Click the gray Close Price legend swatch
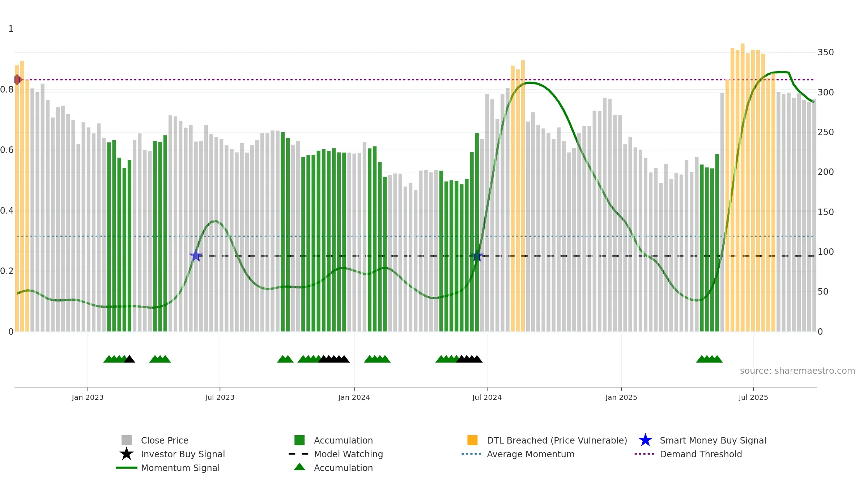868x488 pixels. pos(127,440)
